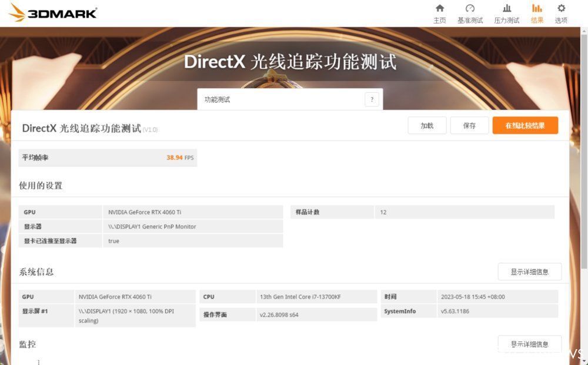Screen dimensions: 588x365
Task: Go to the 主页 home icon
Action: click(x=439, y=8)
